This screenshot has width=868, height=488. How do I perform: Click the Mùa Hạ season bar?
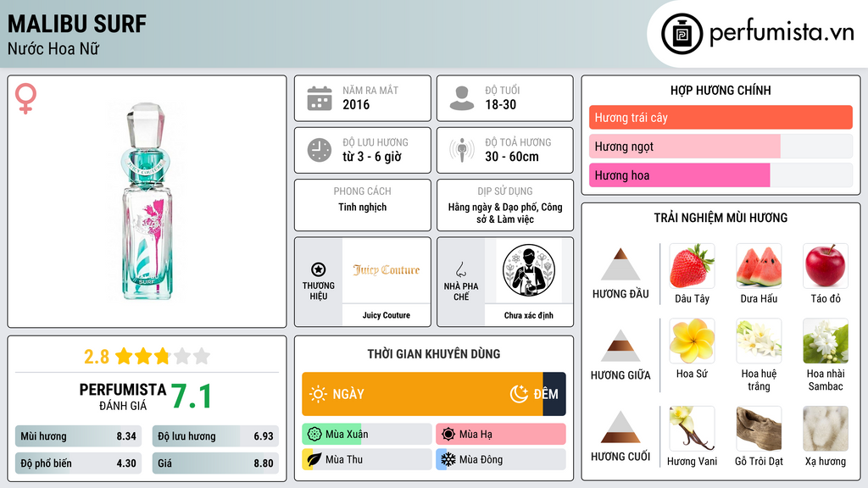click(501, 435)
